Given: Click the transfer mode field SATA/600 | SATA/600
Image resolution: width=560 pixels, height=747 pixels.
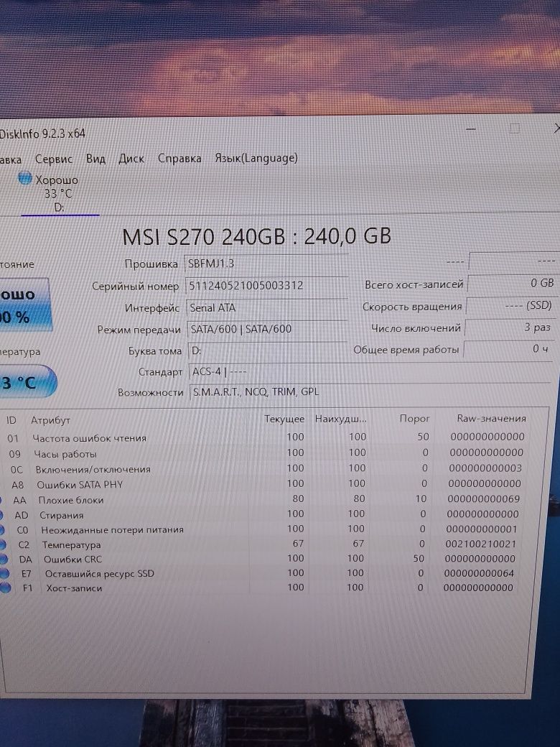Looking at the screenshot, I should [x=268, y=329].
